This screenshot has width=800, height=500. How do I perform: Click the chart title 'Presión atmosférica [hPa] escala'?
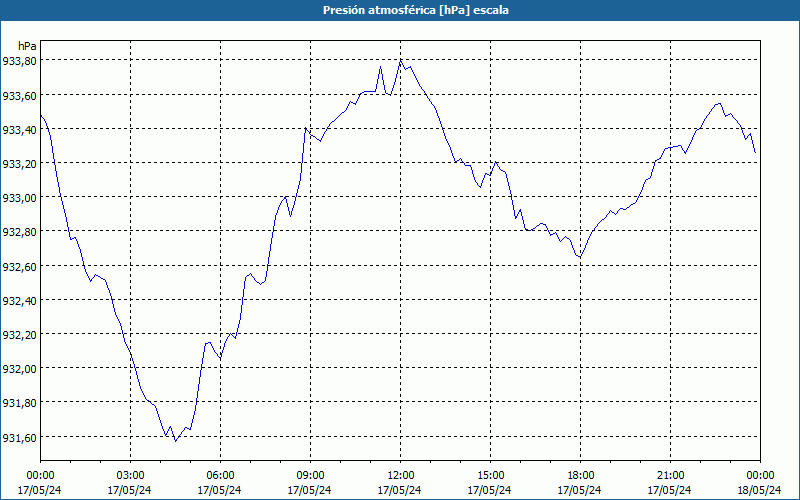pos(416,10)
